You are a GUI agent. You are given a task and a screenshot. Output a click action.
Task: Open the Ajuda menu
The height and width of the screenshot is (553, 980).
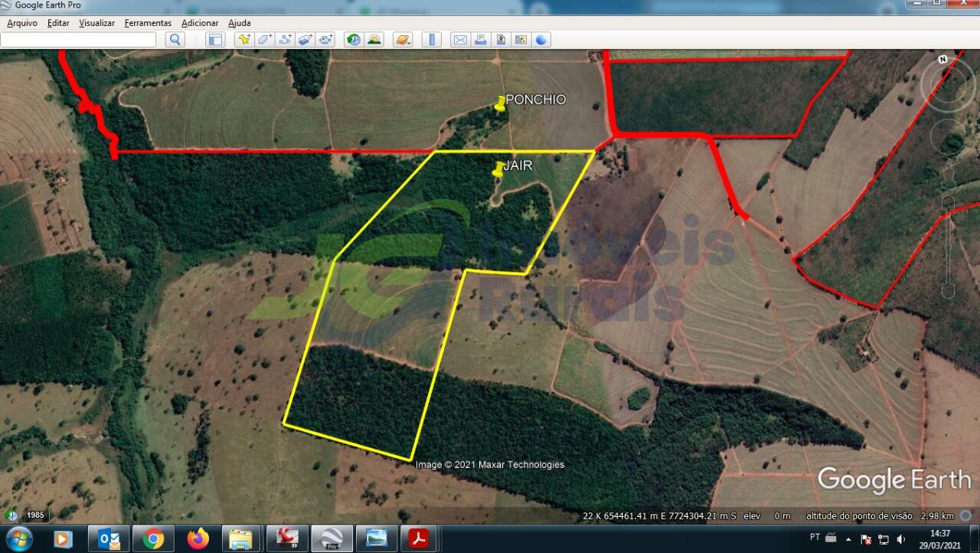click(240, 23)
